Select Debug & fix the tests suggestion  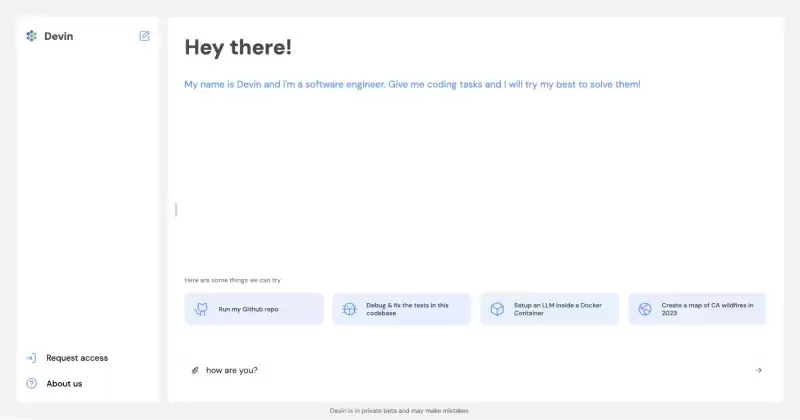[x=402, y=309]
